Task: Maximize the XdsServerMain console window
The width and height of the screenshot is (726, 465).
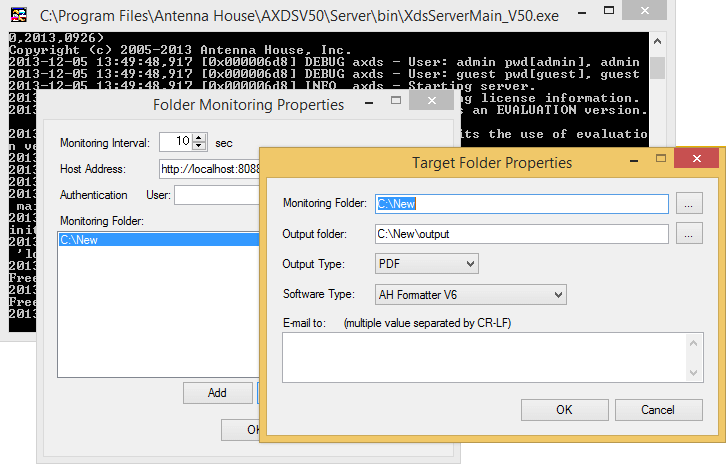Action: pyautogui.click(x=609, y=10)
